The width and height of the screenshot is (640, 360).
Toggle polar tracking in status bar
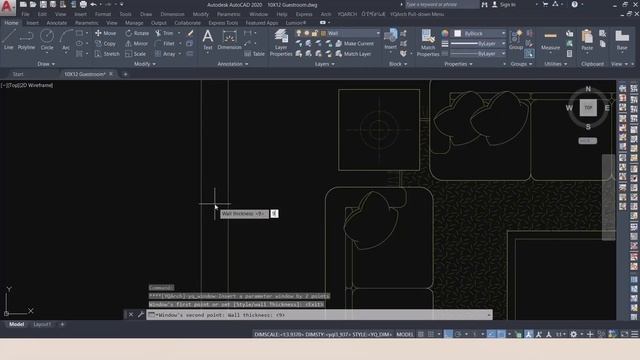(x=458, y=334)
